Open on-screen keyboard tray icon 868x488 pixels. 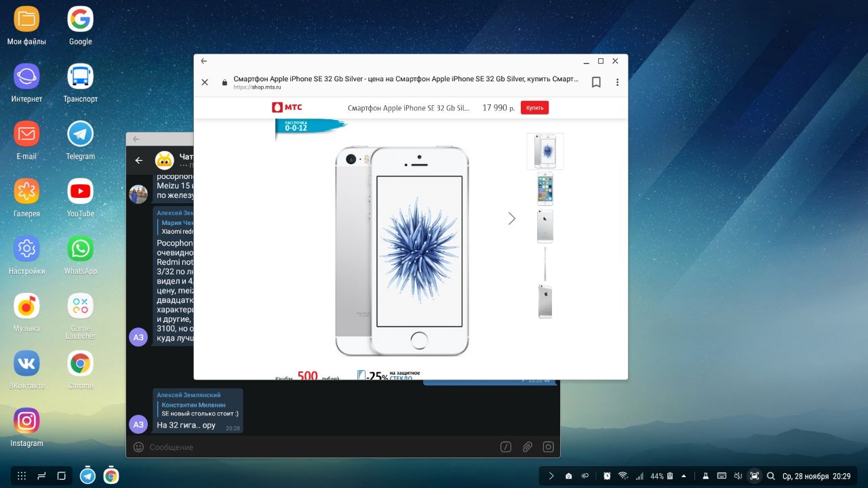coord(722,476)
